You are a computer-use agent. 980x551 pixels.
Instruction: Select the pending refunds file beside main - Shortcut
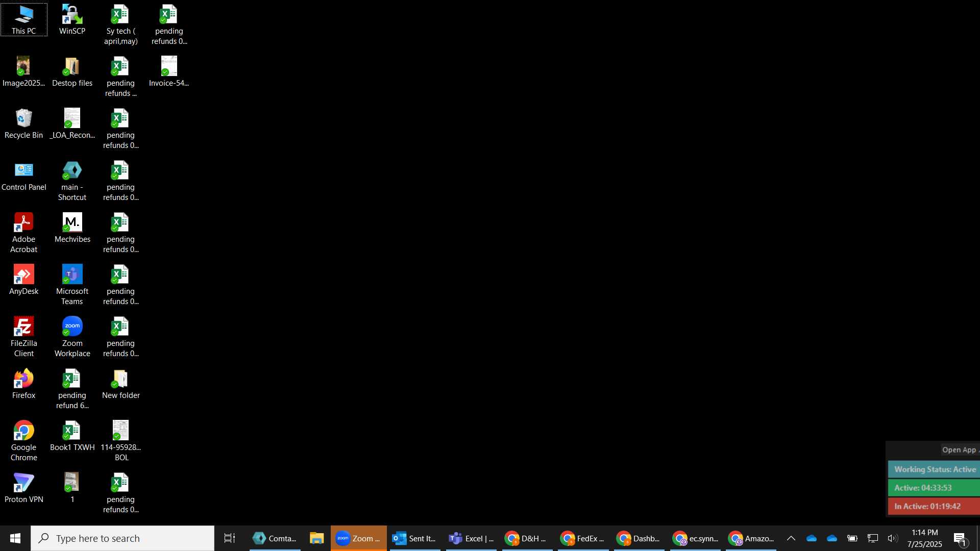[120, 181]
